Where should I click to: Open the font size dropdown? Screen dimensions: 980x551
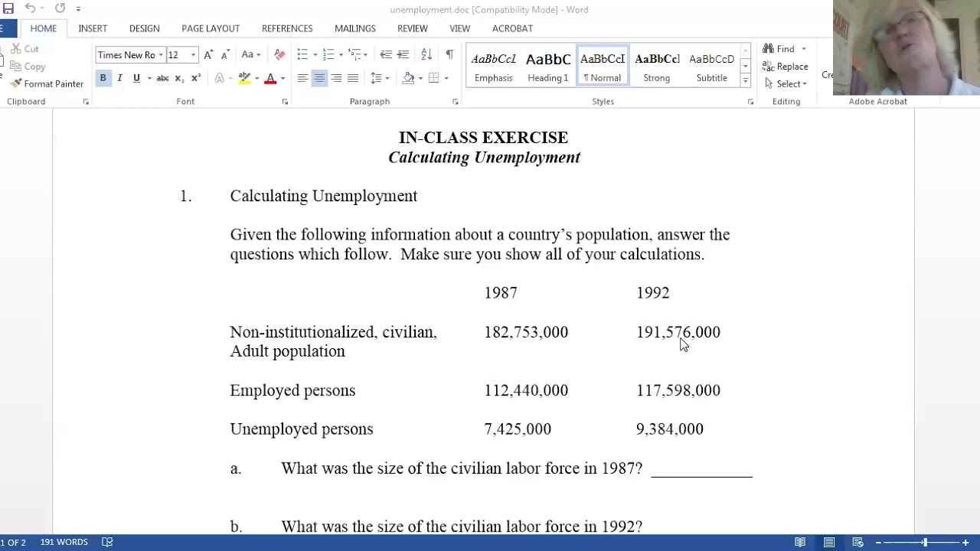click(193, 55)
